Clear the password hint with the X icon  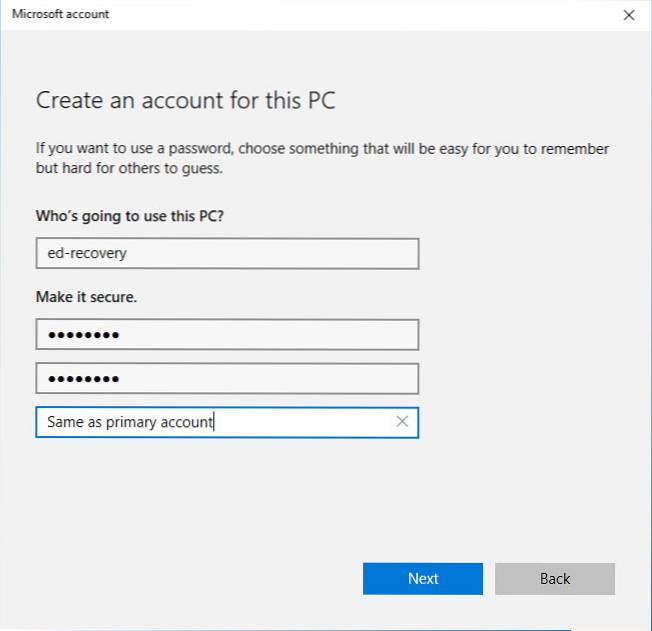click(402, 422)
